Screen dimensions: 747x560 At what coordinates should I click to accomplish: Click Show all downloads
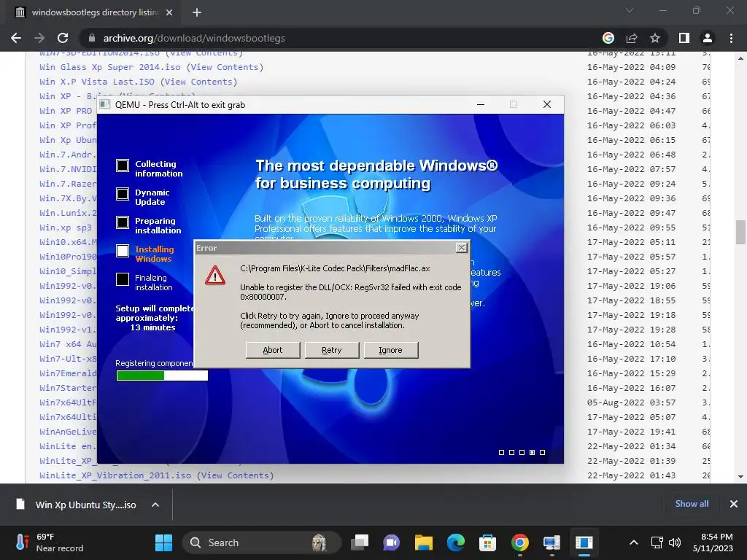coord(692,504)
